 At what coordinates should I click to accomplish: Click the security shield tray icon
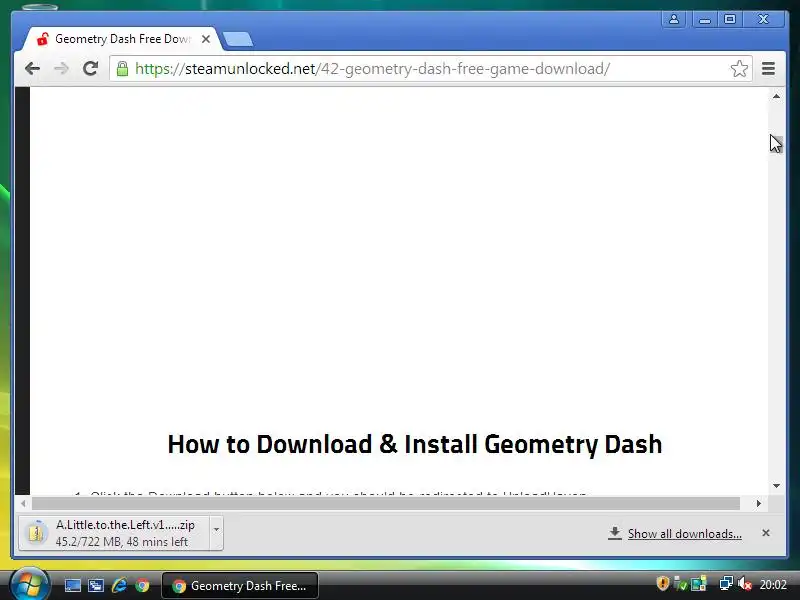click(662, 583)
